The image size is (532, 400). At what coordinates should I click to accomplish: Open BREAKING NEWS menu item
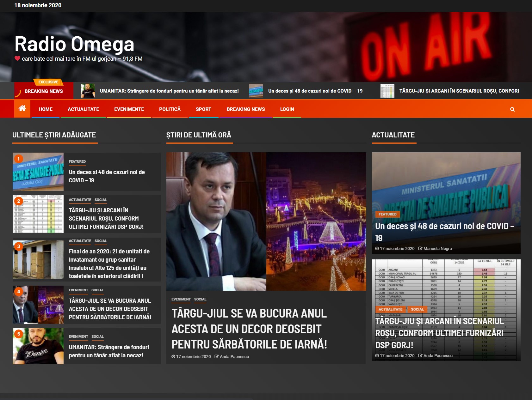click(246, 109)
